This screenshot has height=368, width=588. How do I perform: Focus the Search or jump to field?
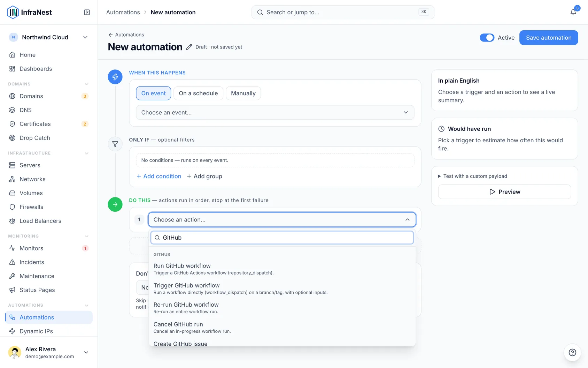pyautogui.click(x=343, y=12)
